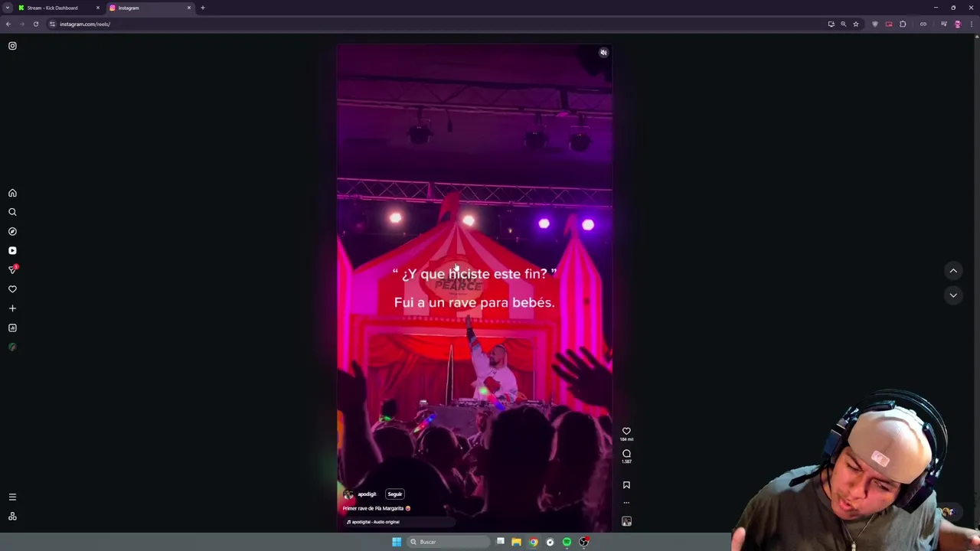Open the tab search dropdown arrow
Viewport: 980px width, 551px height.
point(7,8)
